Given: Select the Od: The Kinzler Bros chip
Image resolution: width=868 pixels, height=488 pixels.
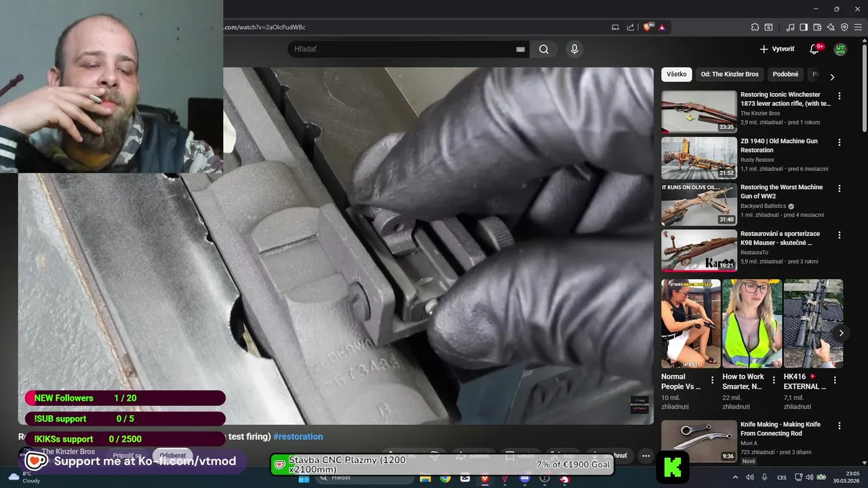Looking at the screenshot, I should click(x=730, y=74).
